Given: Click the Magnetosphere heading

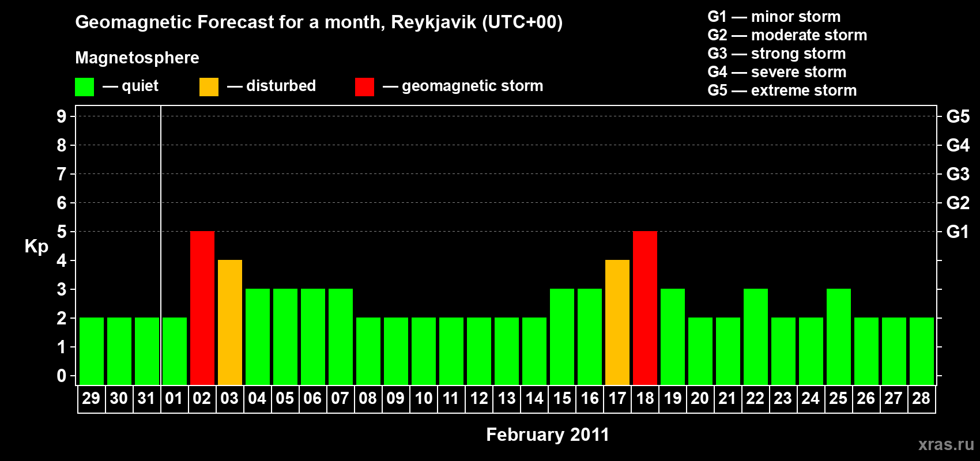Looking at the screenshot, I should click(137, 58).
